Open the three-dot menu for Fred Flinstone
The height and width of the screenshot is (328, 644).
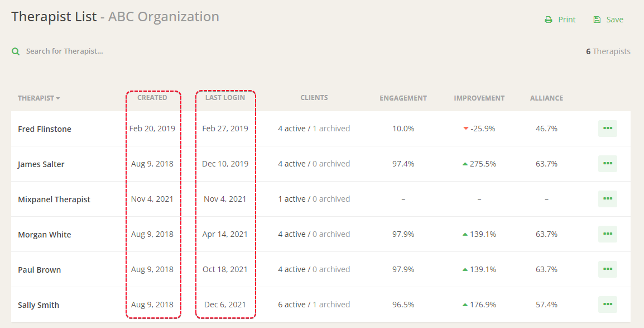(x=607, y=129)
